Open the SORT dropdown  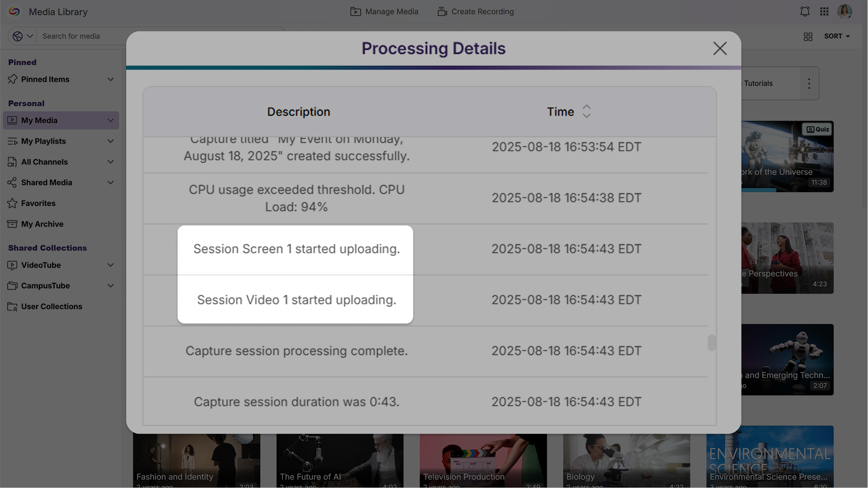pyautogui.click(x=836, y=36)
